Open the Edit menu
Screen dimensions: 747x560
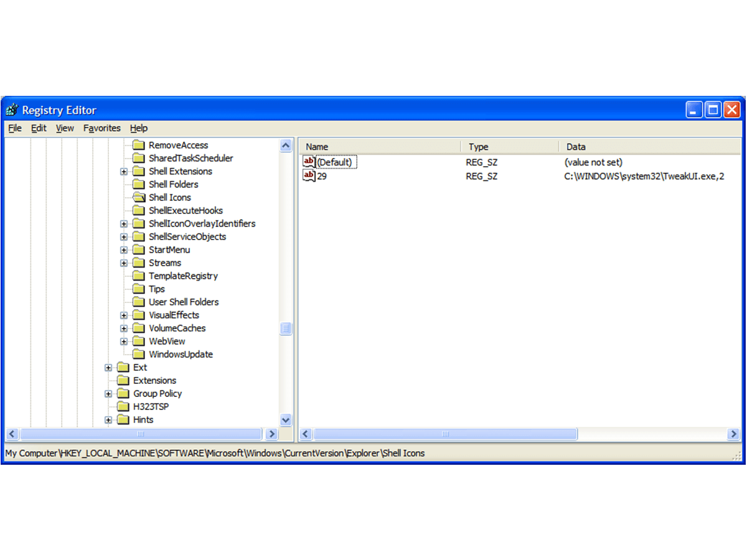(38, 128)
